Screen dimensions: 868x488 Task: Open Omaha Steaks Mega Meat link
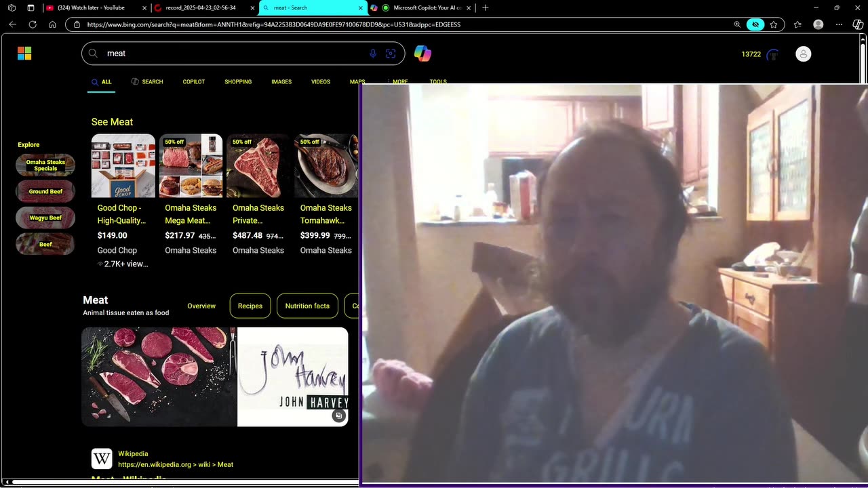pos(191,214)
